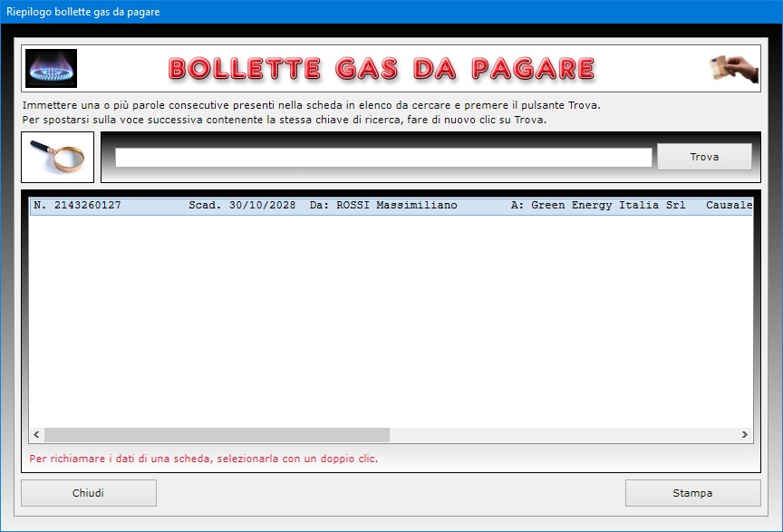Click the horizontal scrollbar thumb

pyautogui.click(x=217, y=435)
